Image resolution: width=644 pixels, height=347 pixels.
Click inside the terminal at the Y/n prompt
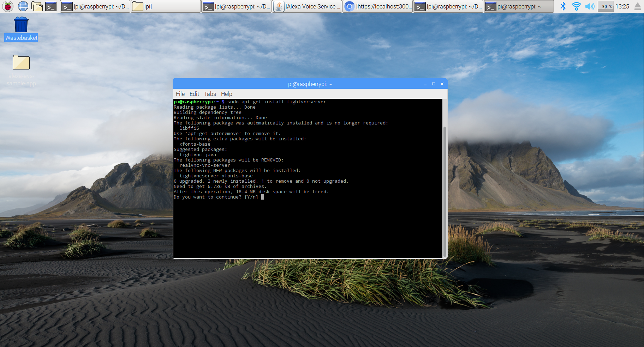(x=262, y=197)
